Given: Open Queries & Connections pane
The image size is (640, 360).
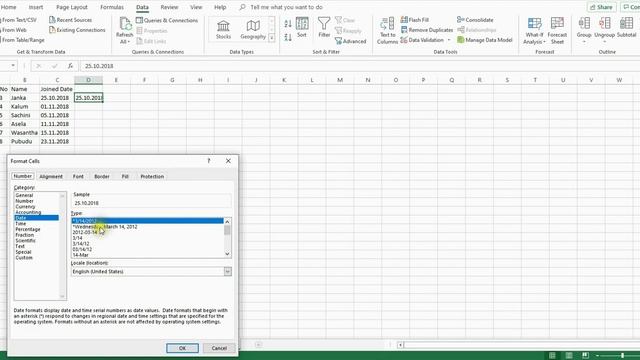Looking at the screenshot, I should coord(167,20).
